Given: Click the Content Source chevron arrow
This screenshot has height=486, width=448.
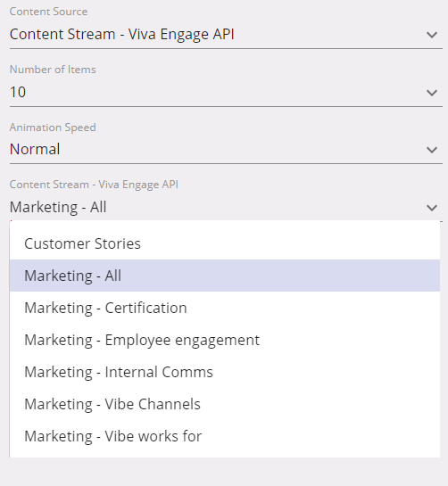Looking at the screenshot, I should [432, 35].
